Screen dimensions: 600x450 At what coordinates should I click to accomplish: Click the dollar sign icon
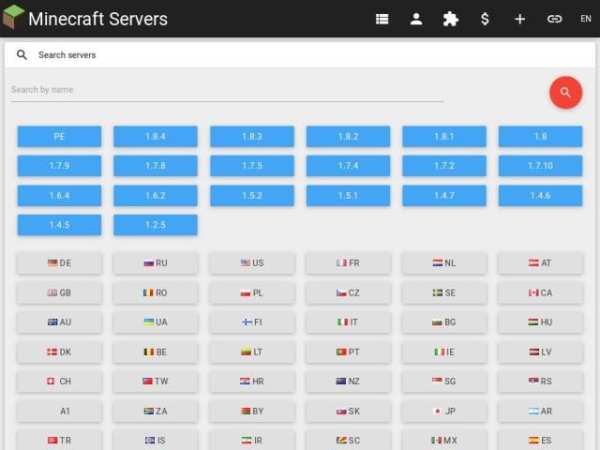pos(485,19)
